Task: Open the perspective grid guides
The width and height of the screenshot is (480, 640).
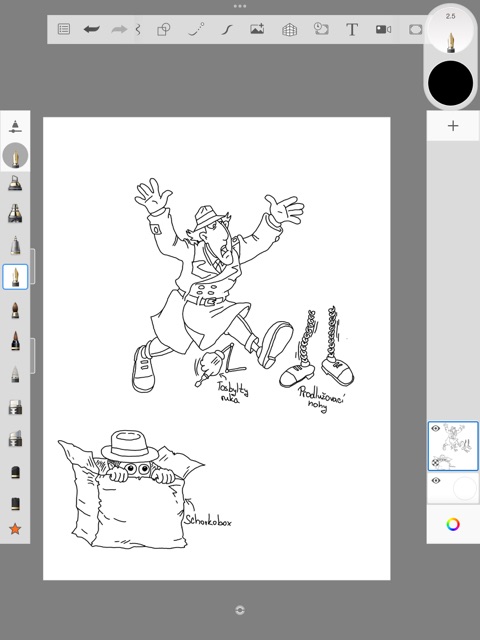Action: [x=289, y=29]
